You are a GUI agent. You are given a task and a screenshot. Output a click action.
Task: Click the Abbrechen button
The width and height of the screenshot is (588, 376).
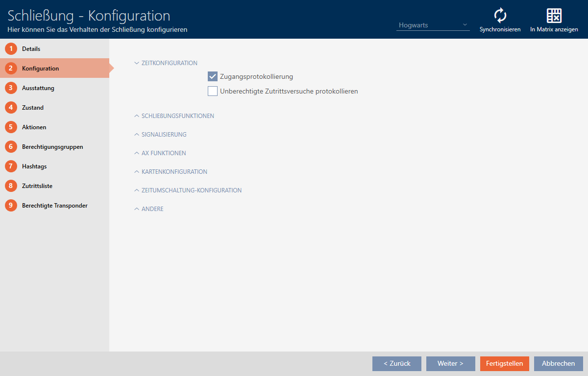pyautogui.click(x=558, y=364)
